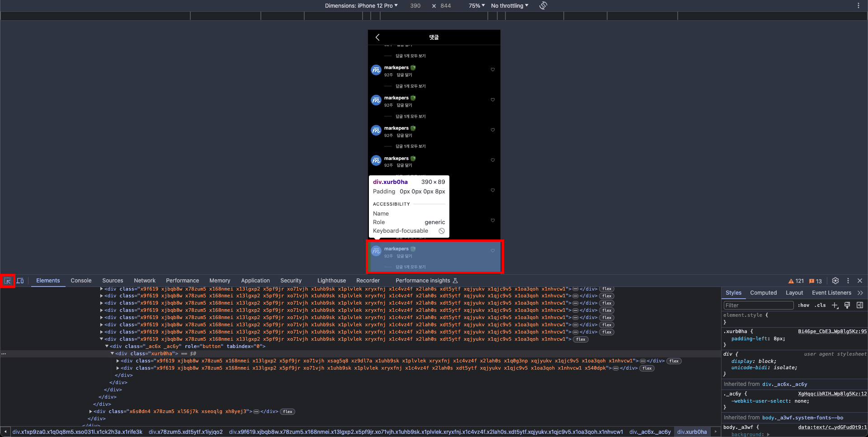Toggle the computed styles sidebar icon
This screenshot has height=437, width=868.
coord(860,305)
